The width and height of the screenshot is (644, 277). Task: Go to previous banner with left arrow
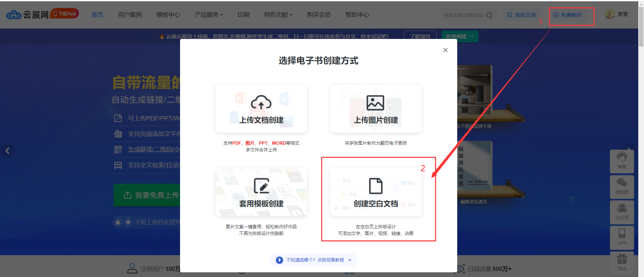tap(7, 151)
